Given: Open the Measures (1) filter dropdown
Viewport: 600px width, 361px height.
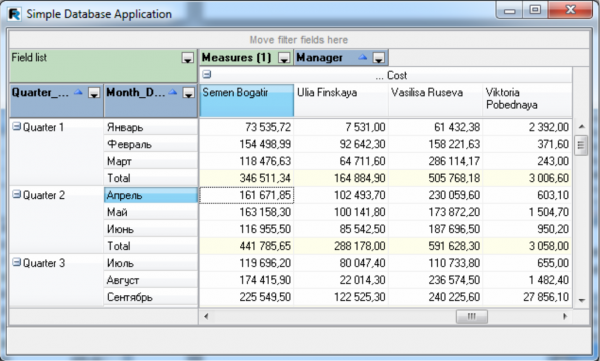Looking at the screenshot, I should [x=284, y=58].
